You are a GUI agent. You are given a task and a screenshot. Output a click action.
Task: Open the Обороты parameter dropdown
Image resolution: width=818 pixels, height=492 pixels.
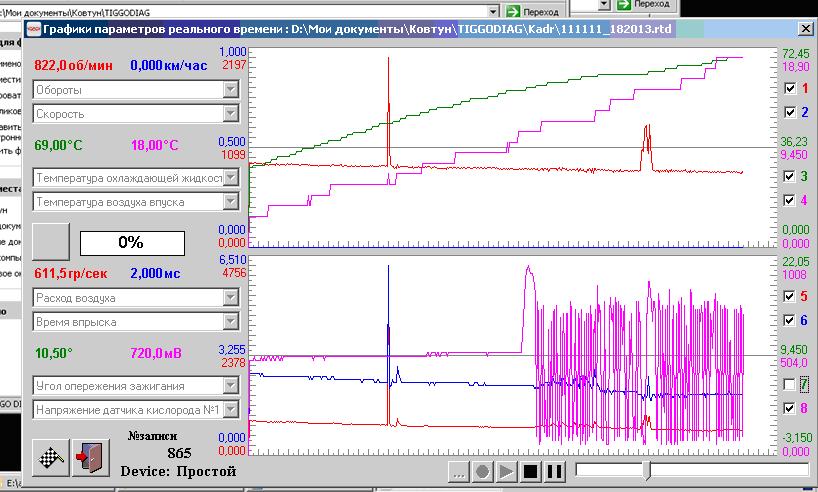231,90
